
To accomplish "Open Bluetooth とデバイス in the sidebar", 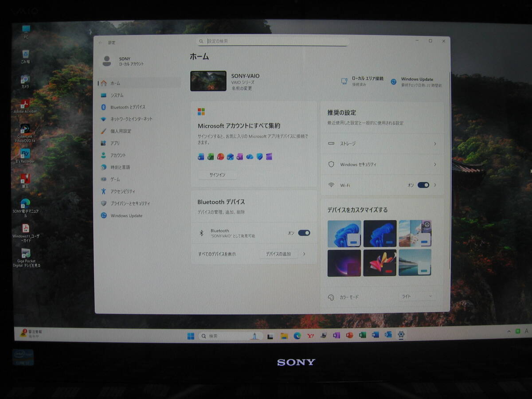I will pyautogui.click(x=139, y=107).
